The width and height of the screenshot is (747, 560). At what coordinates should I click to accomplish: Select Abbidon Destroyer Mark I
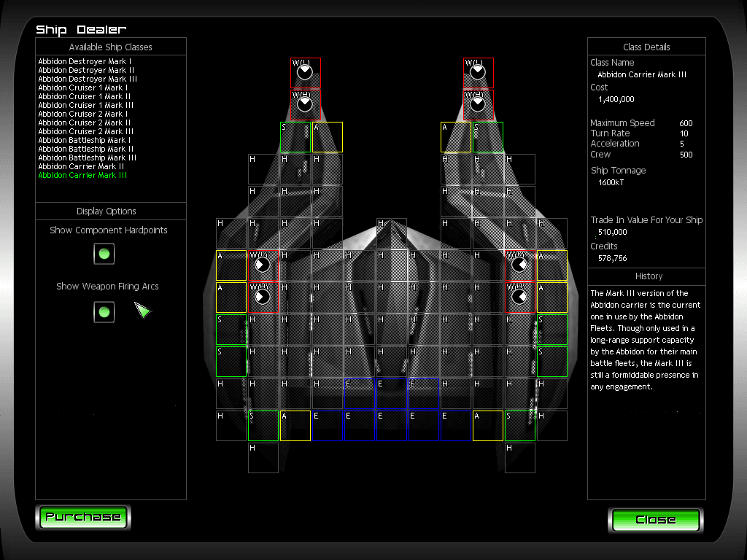(85, 61)
